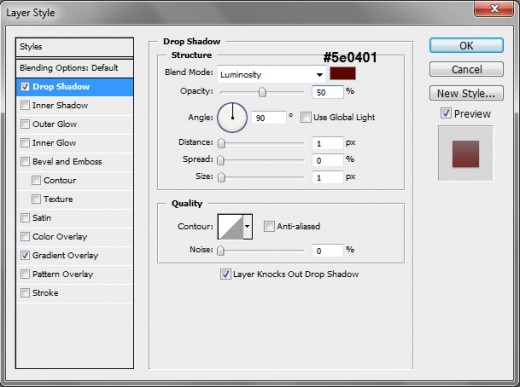Click the style preview thumbnail

[x=465, y=153]
